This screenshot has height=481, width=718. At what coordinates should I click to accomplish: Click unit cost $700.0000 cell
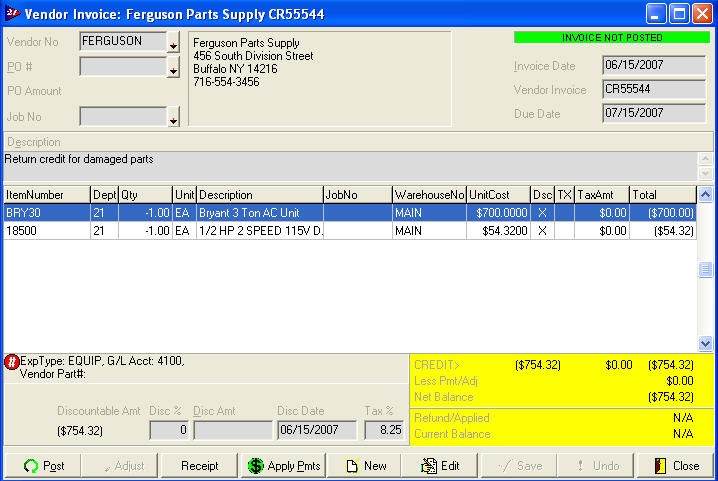tap(498, 213)
